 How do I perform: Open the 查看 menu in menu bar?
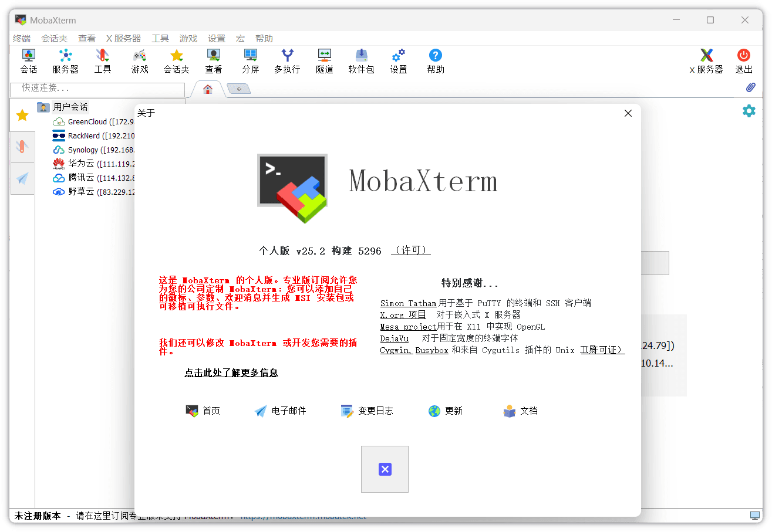[x=87, y=38]
